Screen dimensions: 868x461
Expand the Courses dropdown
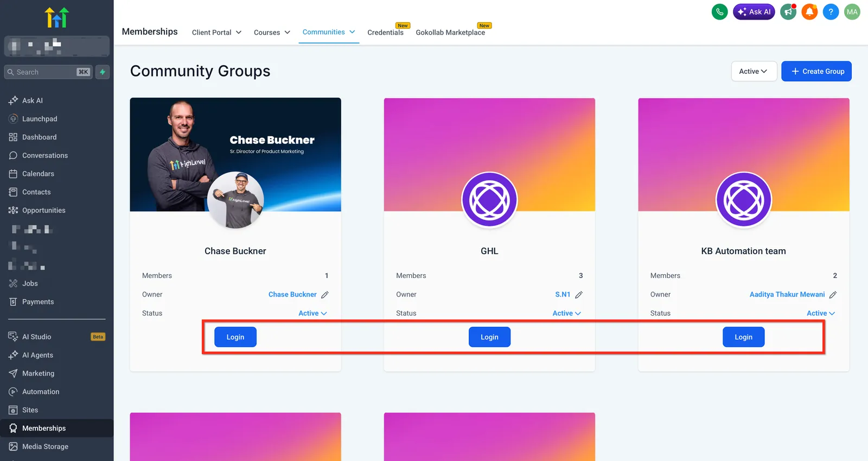(x=272, y=33)
